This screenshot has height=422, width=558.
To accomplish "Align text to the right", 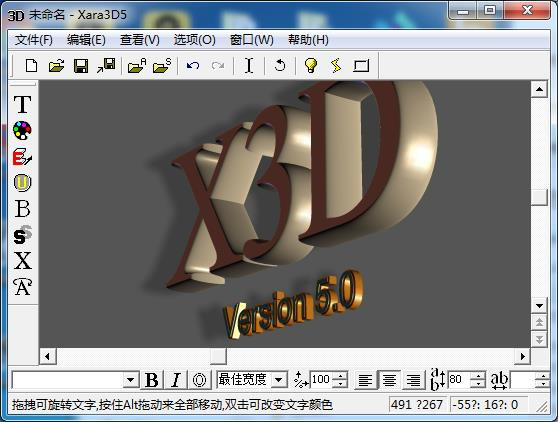I will click(x=414, y=380).
